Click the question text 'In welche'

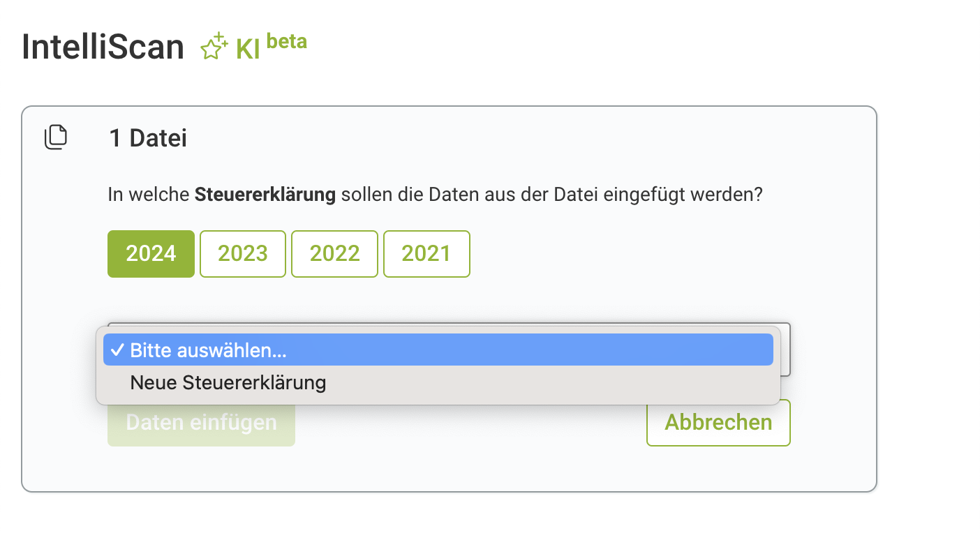(x=149, y=195)
